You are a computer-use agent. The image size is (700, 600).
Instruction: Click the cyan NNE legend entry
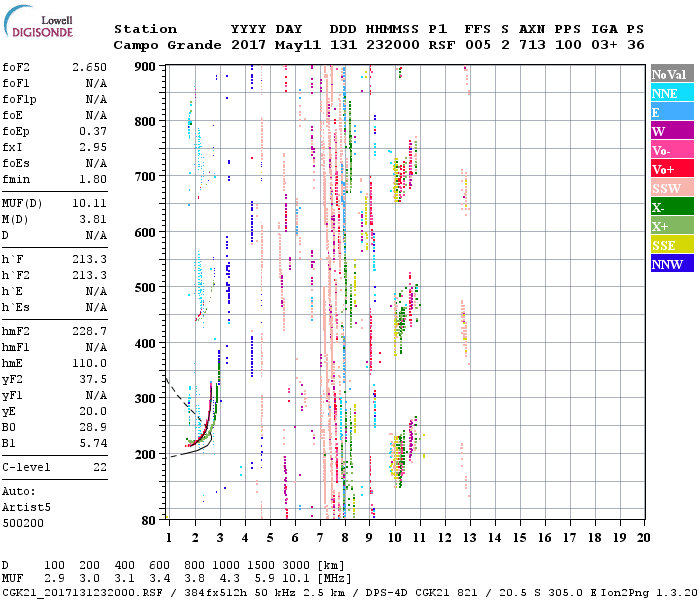click(669, 93)
